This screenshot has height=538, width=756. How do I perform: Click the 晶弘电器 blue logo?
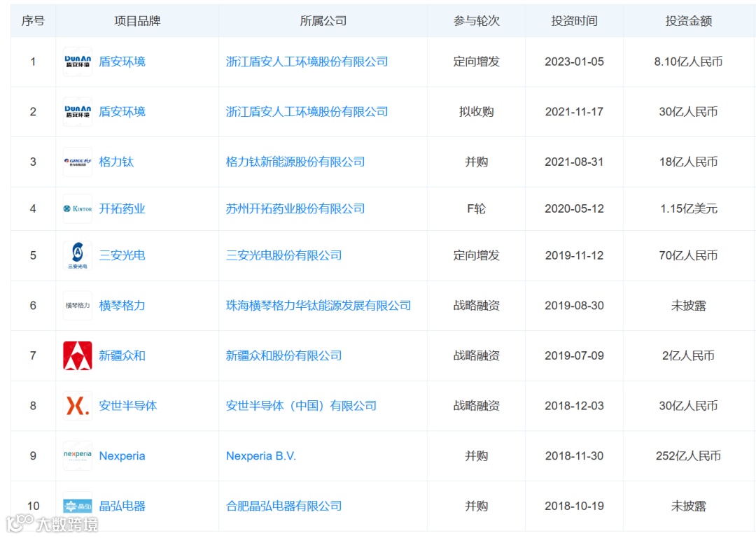(x=77, y=507)
